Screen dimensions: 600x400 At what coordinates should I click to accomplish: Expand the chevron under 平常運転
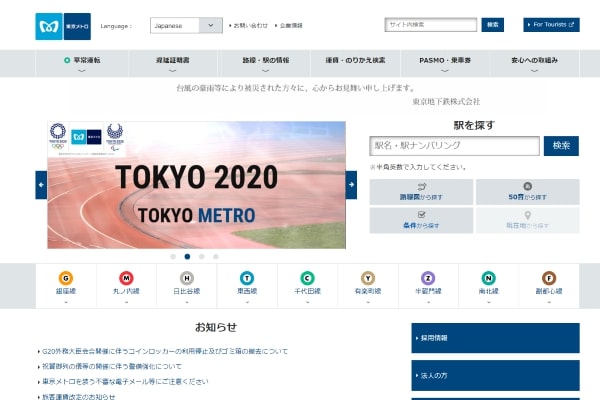[82, 71]
